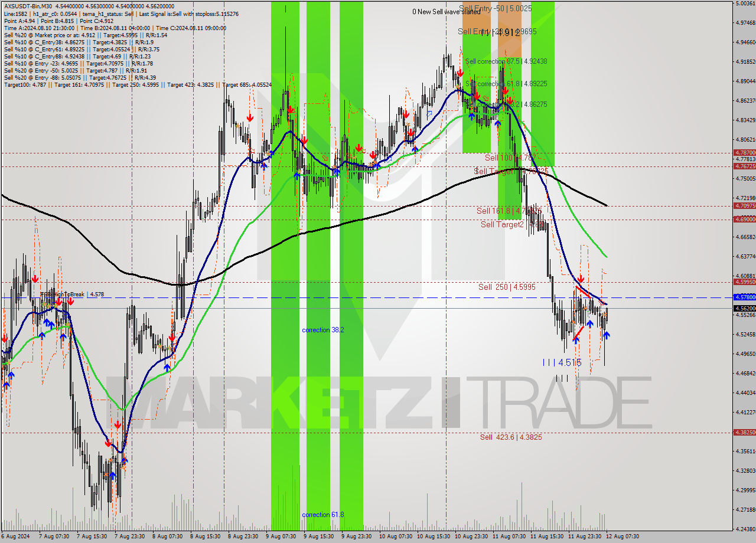Image resolution: width=756 pixels, height=543 pixels.
Task: Click the blue 'correction 38.2' label
Action: [323, 330]
